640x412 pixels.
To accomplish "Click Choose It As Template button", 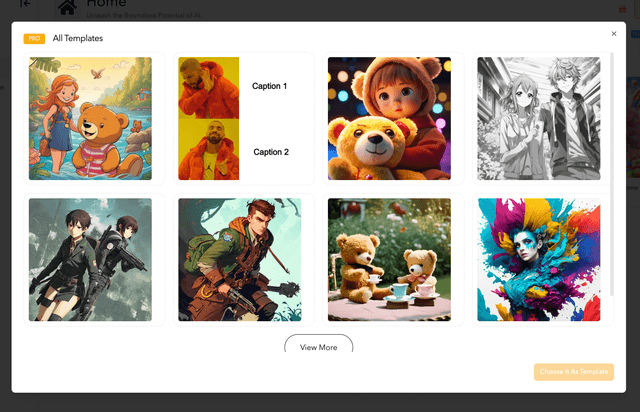I will pos(573,372).
